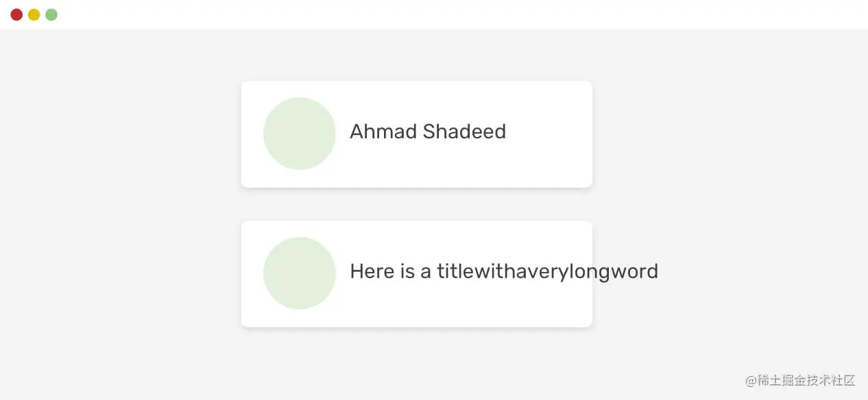The image size is (868, 400).
Task: Click the overflowing "titlewithaverylongword" text
Action: point(548,272)
